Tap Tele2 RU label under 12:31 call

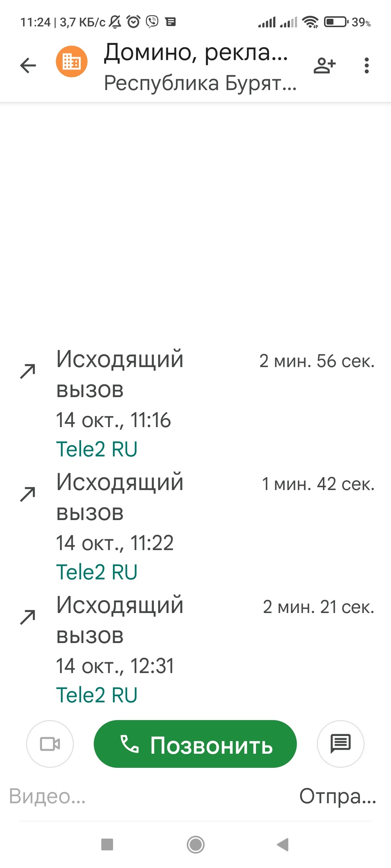(x=97, y=695)
